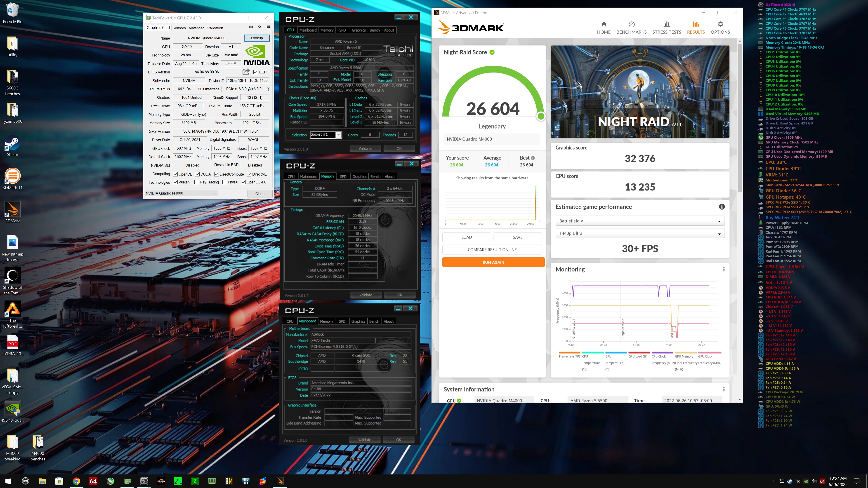Open GPU-Z hamburger menu icon
868x488 pixels.
268,27
